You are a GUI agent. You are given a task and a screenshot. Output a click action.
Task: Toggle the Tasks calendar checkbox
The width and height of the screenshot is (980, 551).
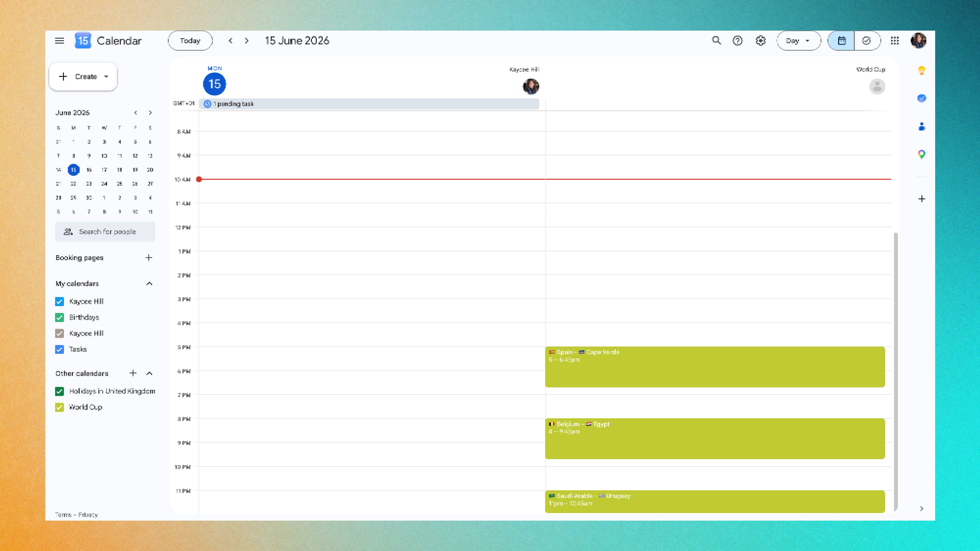point(59,349)
